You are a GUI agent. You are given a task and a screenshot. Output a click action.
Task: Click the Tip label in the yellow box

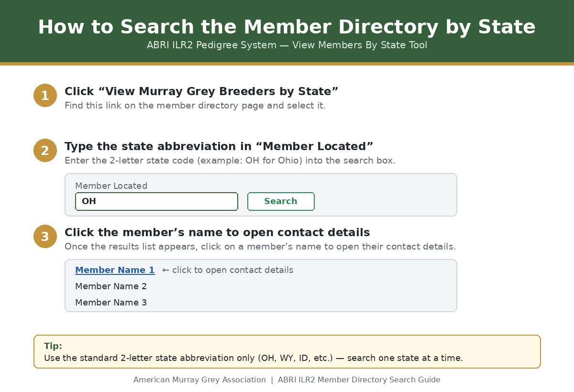(53, 346)
